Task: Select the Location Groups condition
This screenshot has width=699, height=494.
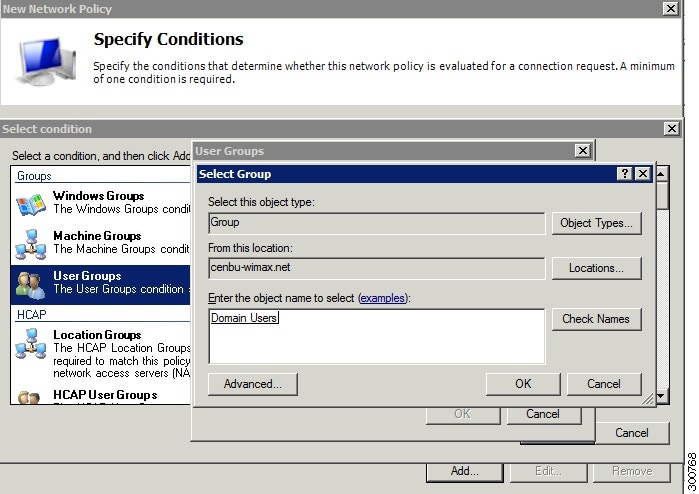Action: click(101, 354)
